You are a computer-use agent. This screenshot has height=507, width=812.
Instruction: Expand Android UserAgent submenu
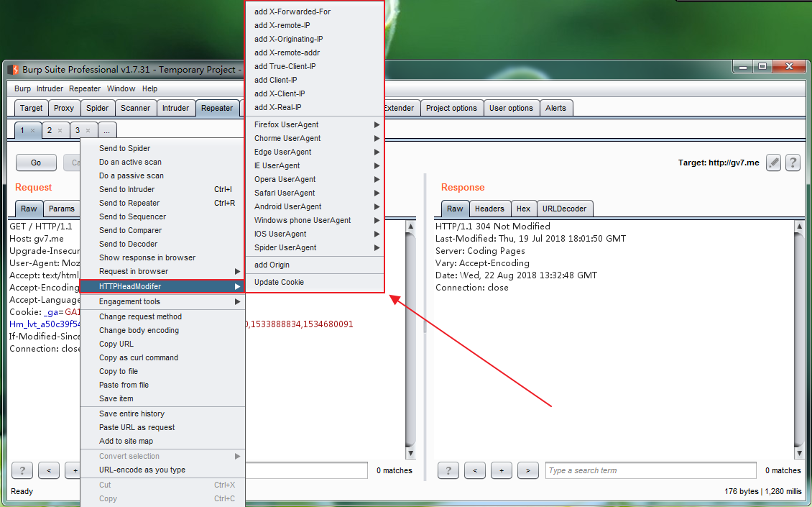point(315,206)
